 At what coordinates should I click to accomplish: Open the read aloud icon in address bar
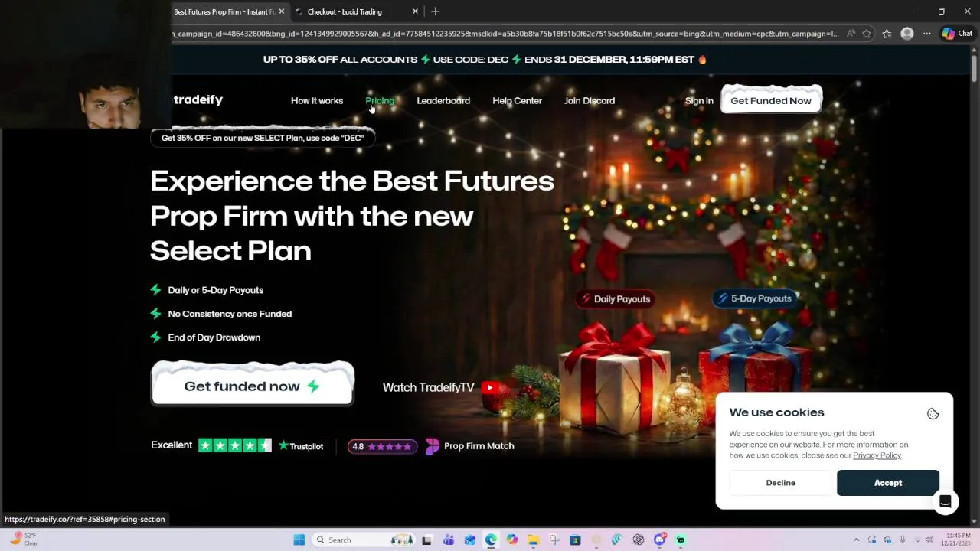point(851,34)
